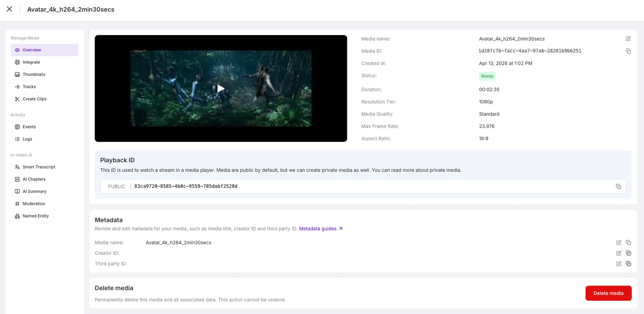Click the duration value 00:02:35

pos(489,89)
